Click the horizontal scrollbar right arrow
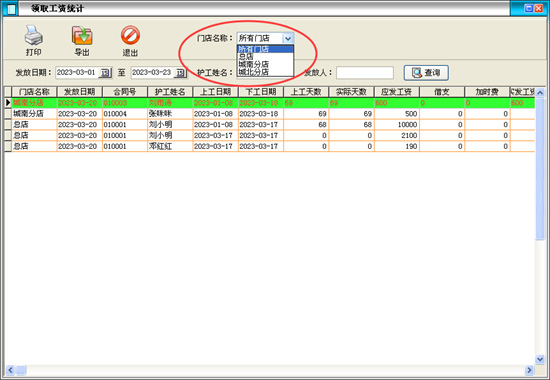 pos(529,370)
